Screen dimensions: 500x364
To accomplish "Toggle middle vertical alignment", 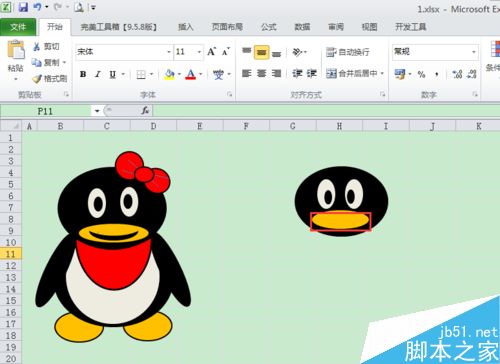I will coord(261,52).
